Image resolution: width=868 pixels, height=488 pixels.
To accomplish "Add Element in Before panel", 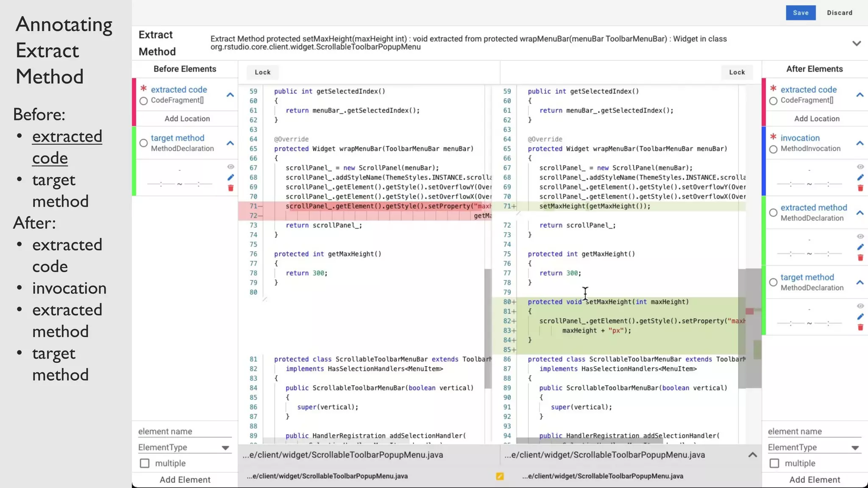I will click(185, 480).
